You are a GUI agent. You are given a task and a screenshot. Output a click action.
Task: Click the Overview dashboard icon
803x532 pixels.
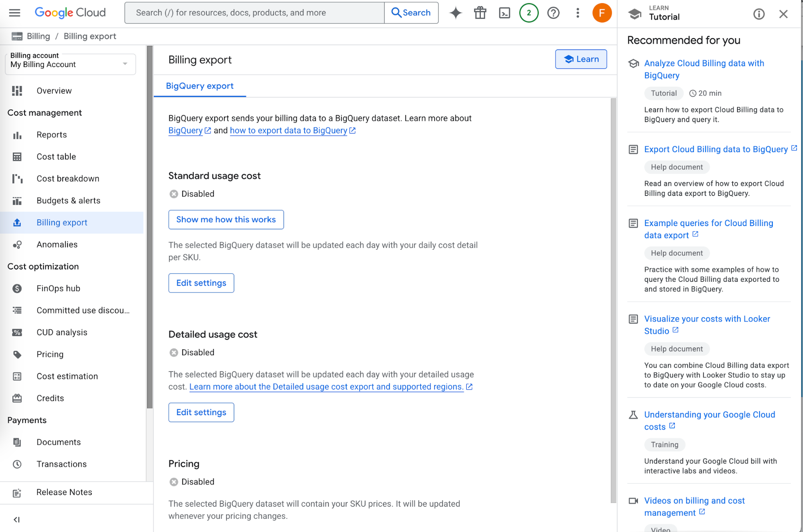tap(17, 91)
